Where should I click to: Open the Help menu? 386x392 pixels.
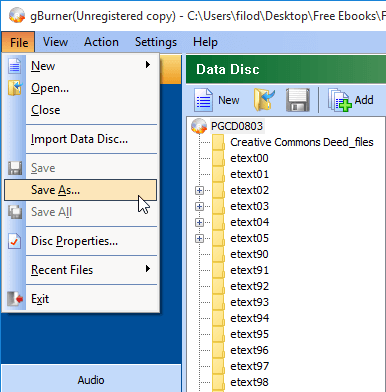[x=205, y=42]
